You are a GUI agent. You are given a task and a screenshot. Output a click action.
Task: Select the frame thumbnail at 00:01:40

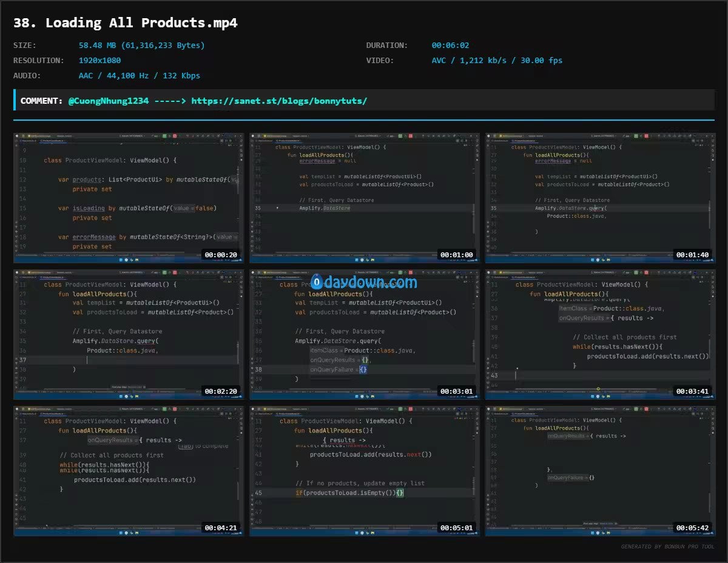click(601, 198)
